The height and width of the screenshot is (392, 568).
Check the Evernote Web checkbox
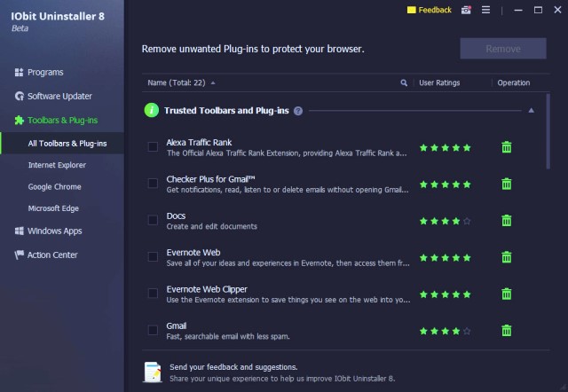[153, 256]
